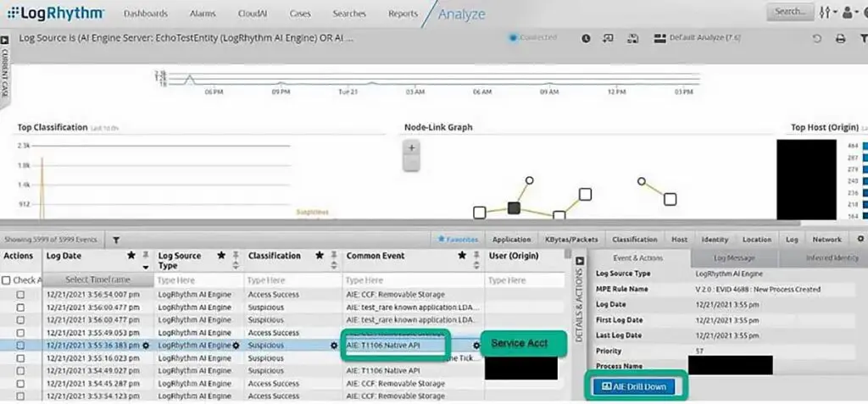Toggle favorite star on Log Date column
This screenshot has width=868, height=404.
coord(131,256)
